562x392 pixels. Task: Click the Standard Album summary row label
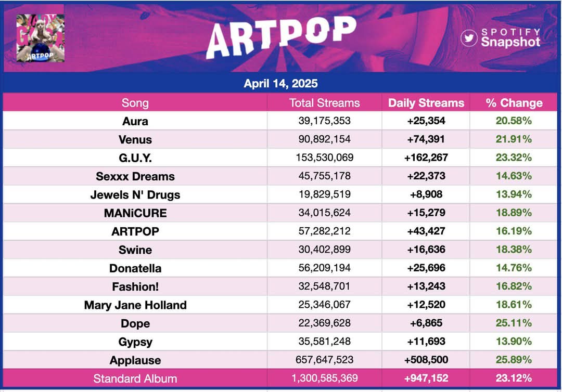pos(135,378)
